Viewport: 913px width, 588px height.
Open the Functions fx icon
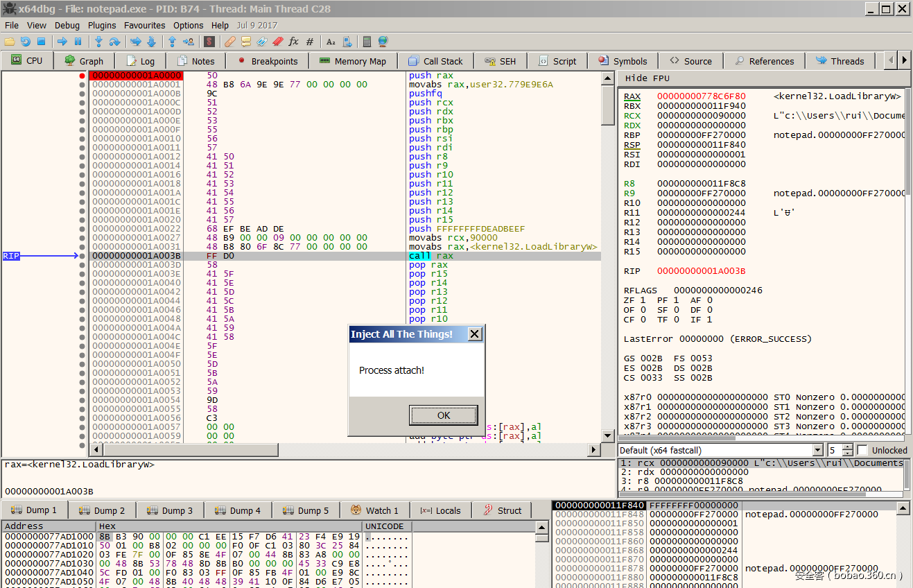(x=293, y=42)
